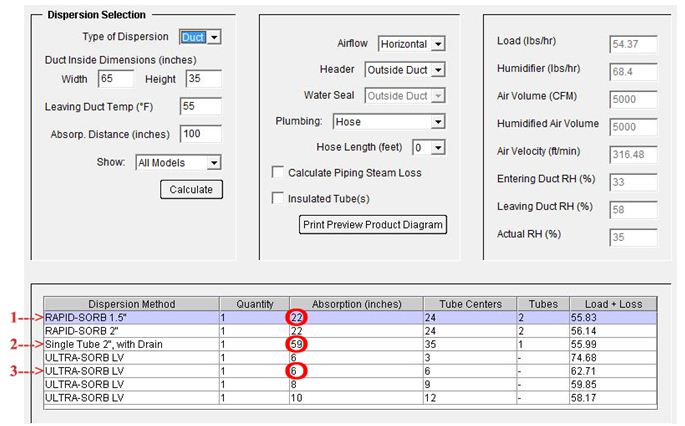This screenshot has height=426, width=685.
Task: Click the Leaving Duct Temp field
Action: pos(201,106)
